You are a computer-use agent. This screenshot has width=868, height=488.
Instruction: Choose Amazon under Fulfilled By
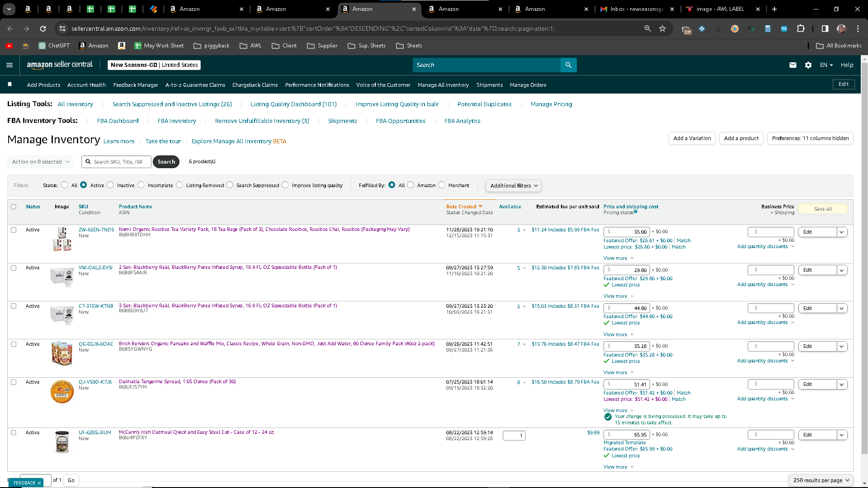(x=410, y=185)
